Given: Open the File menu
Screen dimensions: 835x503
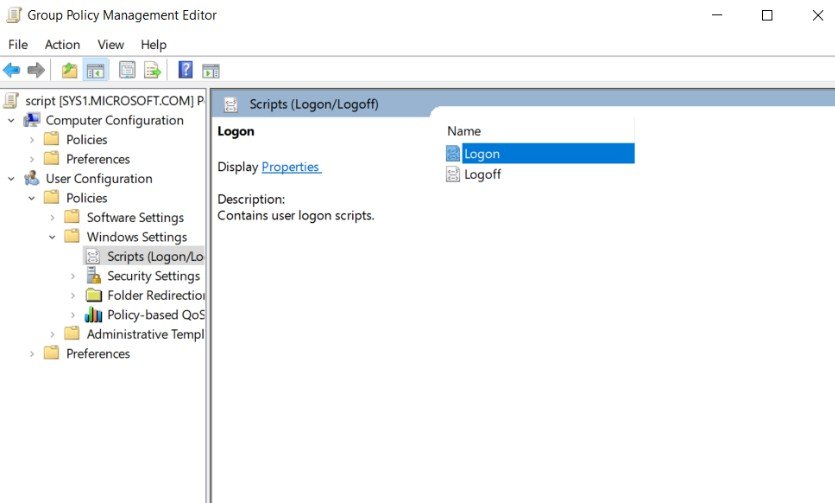Looking at the screenshot, I should pos(18,45).
